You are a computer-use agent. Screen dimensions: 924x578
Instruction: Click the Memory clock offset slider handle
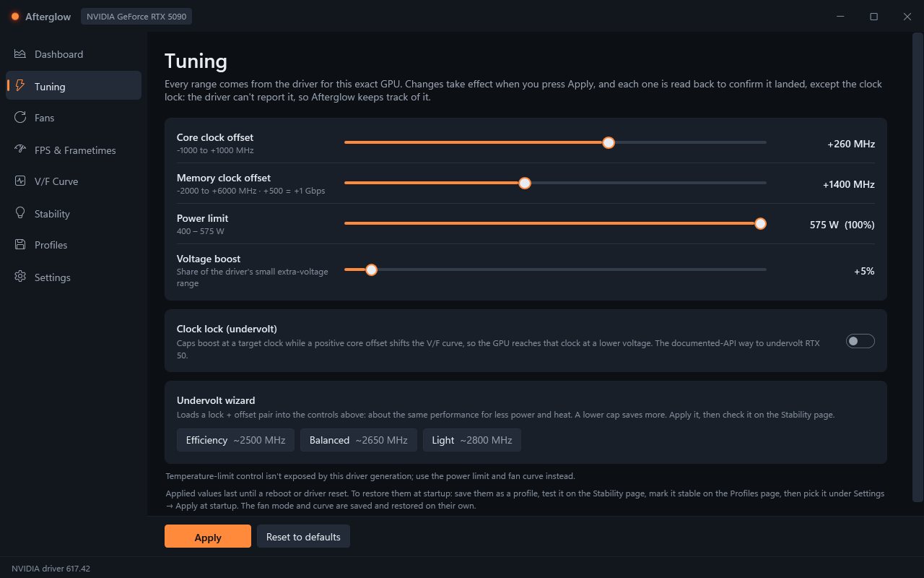point(525,183)
